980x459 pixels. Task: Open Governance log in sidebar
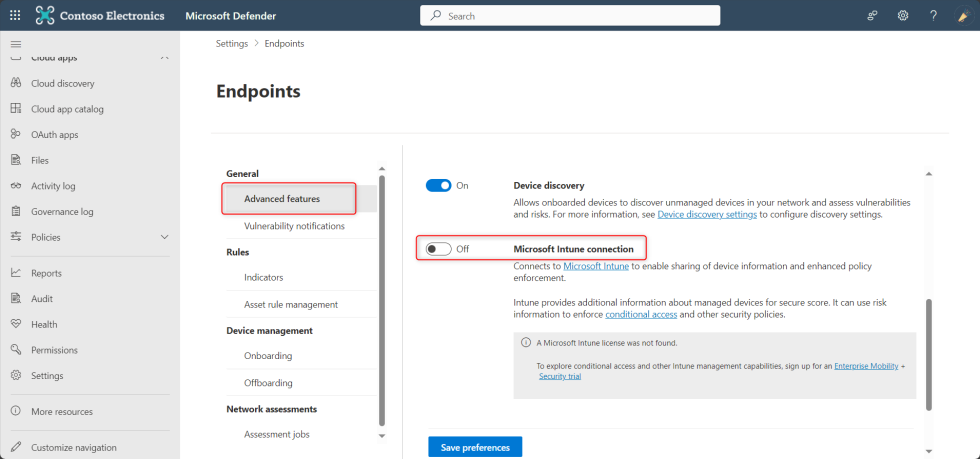pos(62,211)
